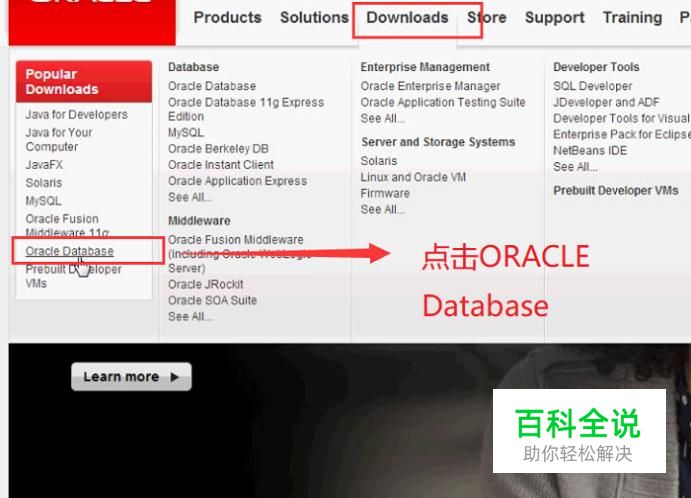Click Prebuilt Developer VMs heading link
The width and height of the screenshot is (691, 498).
point(616,190)
